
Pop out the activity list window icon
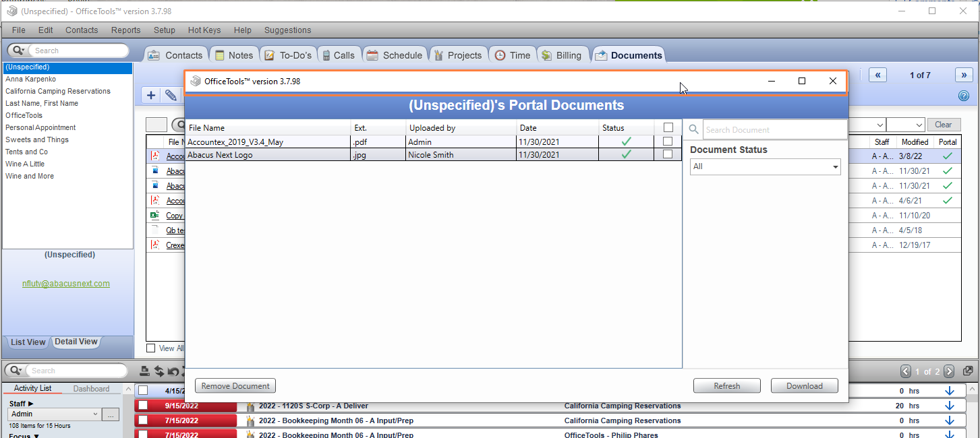pyautogui.click(x=968, y=371)
